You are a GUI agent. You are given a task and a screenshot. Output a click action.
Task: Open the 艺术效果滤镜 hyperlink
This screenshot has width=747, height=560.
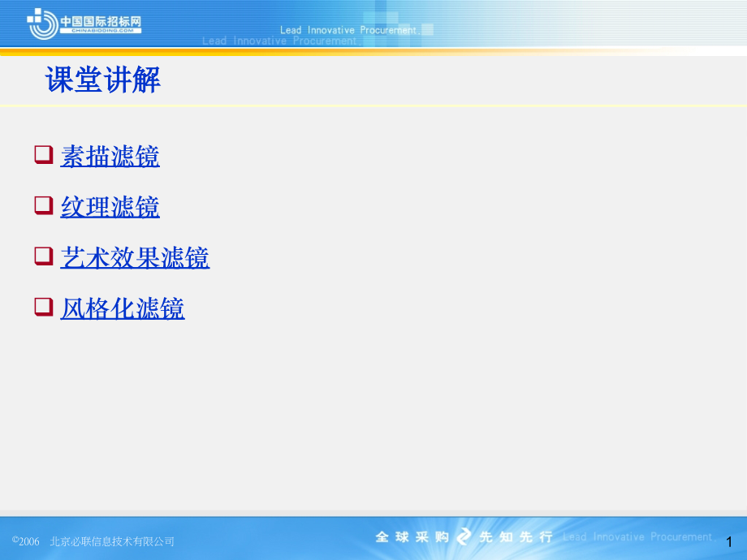135,258
